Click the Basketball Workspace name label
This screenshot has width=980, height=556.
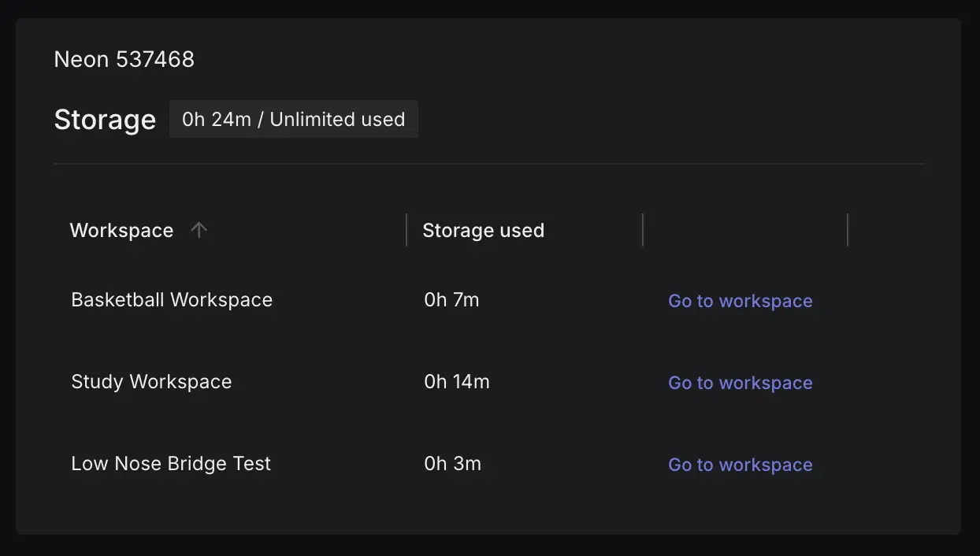pyautogui.click(x=171, y=299)
